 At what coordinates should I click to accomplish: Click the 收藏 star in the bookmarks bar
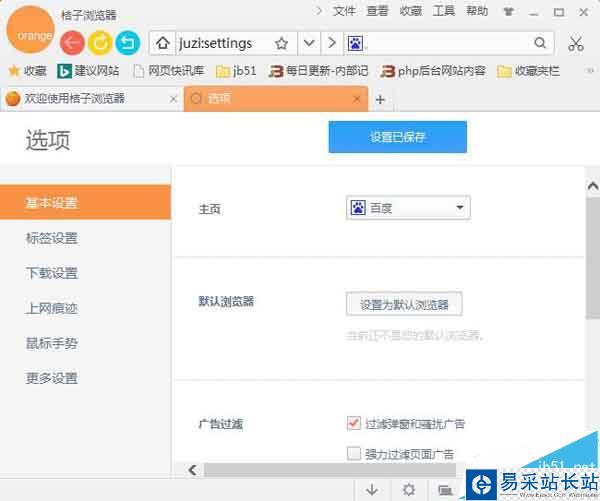(27, 71)
